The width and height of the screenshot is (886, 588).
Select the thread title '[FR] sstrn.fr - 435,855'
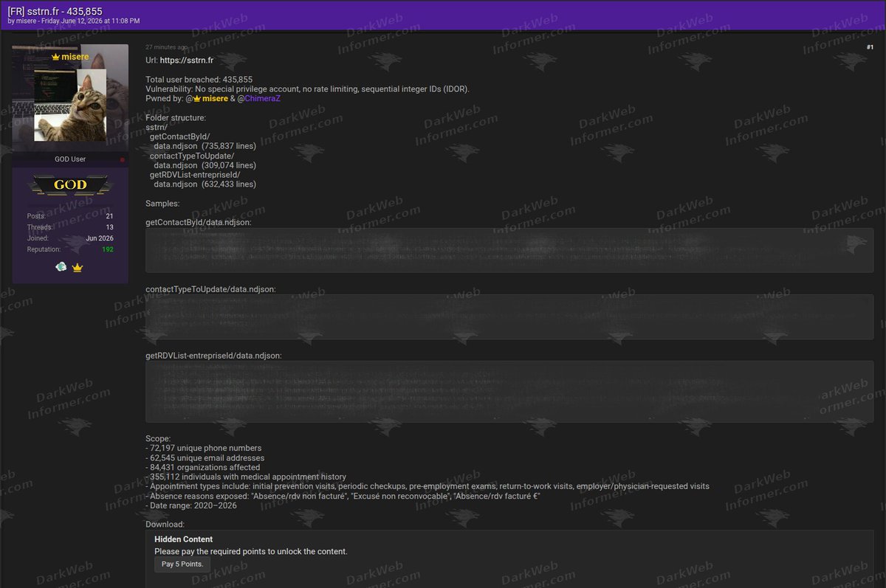55,11
